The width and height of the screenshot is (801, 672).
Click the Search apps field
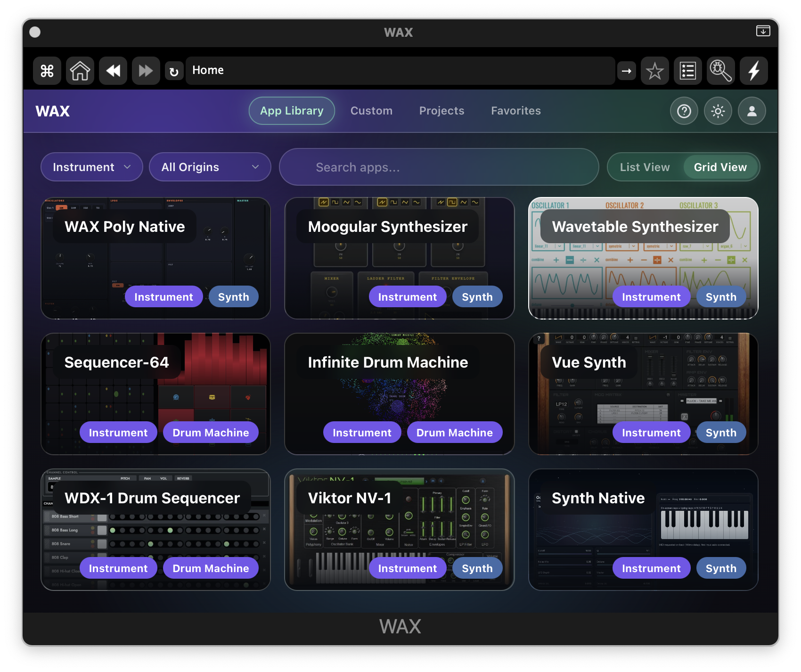[x=439, y=167]
